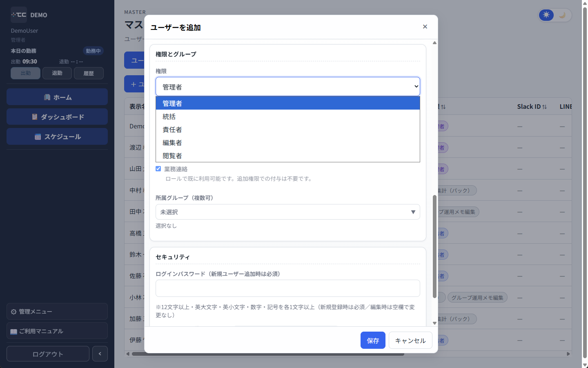
Task: Click the dialog vertical scrollbar thumb
Action: pyautogui.click(x=434, y=247)
